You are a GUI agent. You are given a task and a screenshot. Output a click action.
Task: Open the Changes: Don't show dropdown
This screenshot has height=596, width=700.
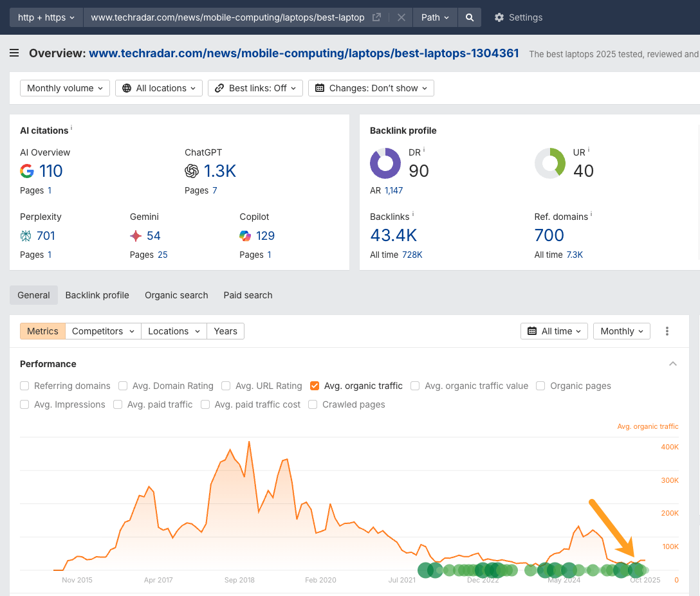pos(371,88)
